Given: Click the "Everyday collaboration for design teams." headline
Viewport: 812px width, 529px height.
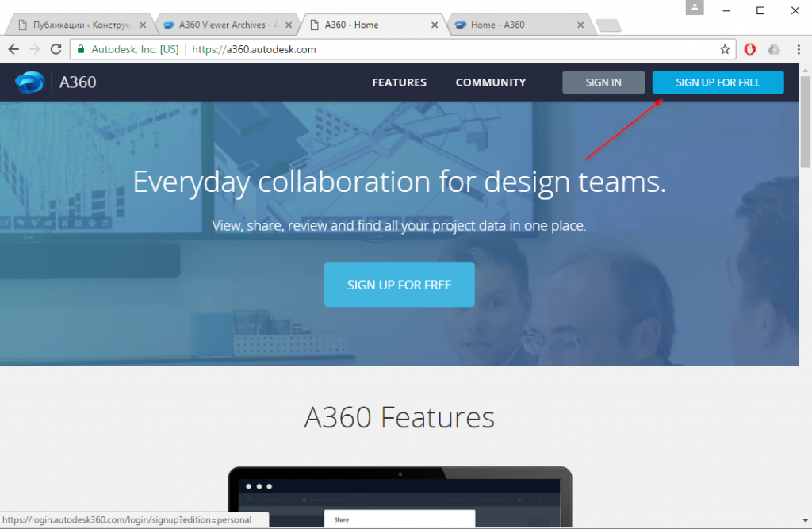Looking at the screenshot, I should (400, 182).
